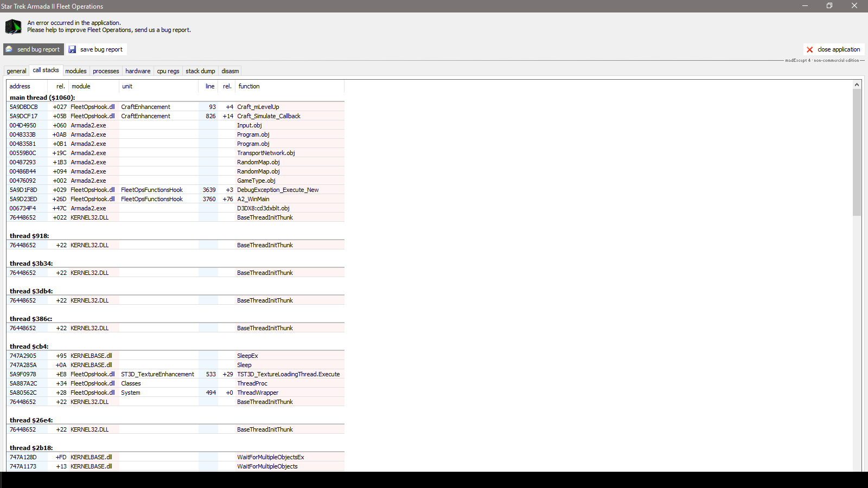The width and height of the screenshot is (868, 488).
Task: Click the save bug report floppy icon
Action: (x=72, y=49)
